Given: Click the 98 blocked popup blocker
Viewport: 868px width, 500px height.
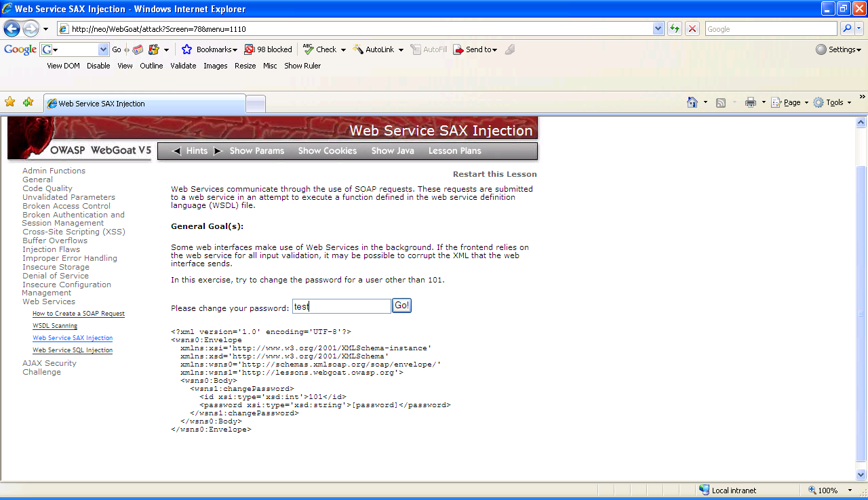Looking at the screenshot, I should [269, 49].
